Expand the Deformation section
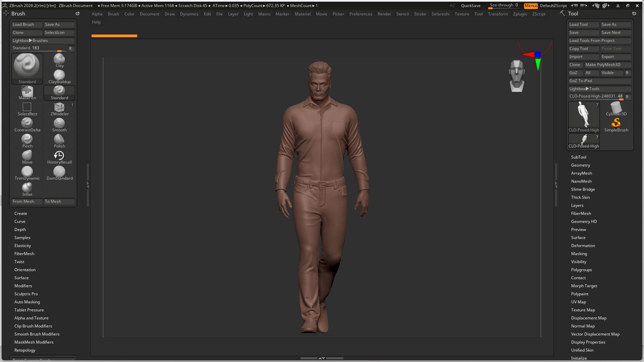The image size is (644, 362). (583, 246)
